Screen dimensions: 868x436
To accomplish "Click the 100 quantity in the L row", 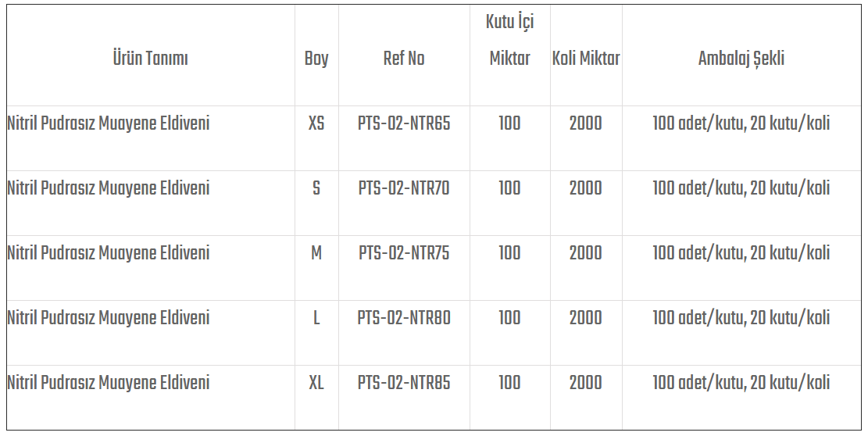I will [509, 318].
